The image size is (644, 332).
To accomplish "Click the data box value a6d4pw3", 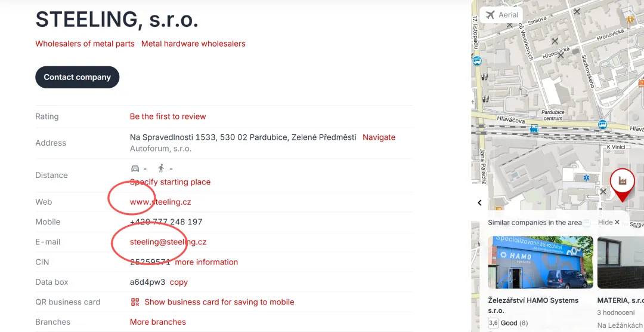I will 147,282.
